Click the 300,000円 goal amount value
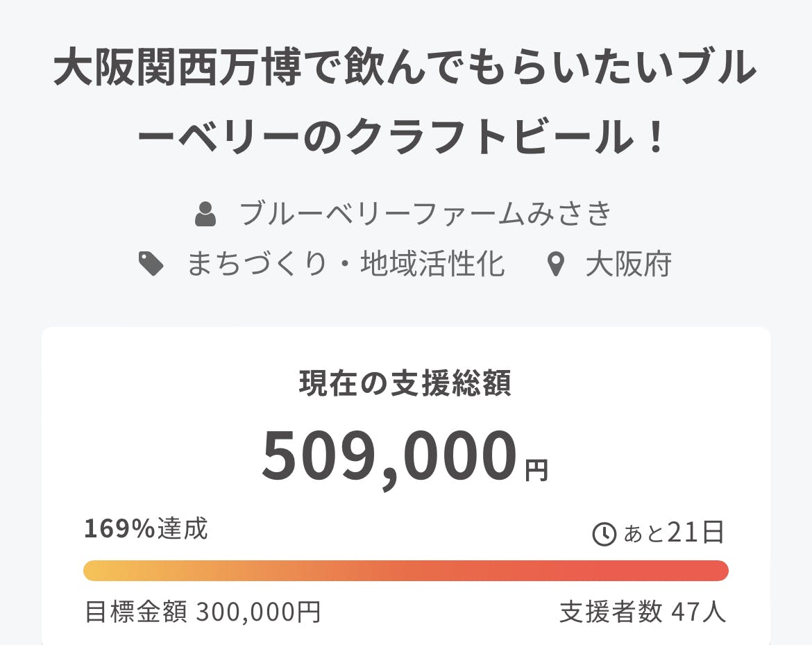 (258, 612)
